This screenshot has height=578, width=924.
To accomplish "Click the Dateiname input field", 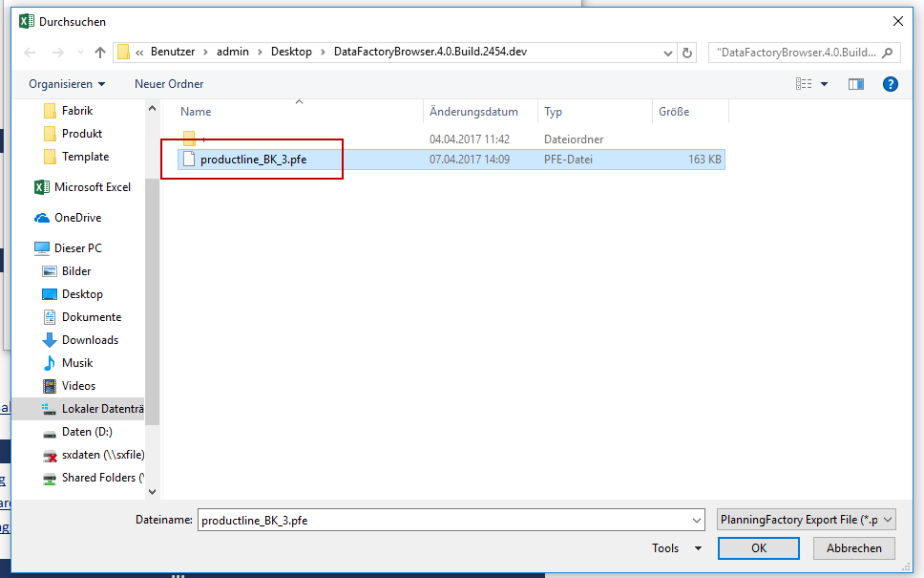I will 444,520.
